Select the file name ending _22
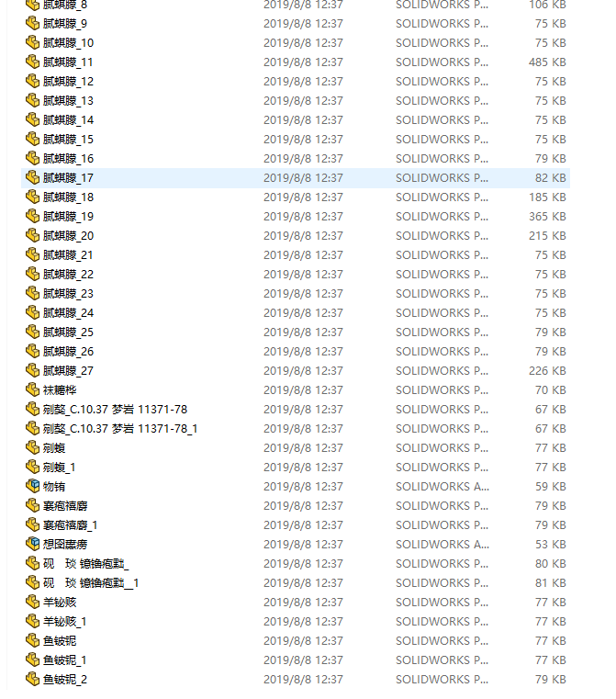616x699 pixels. coord(68,274)
